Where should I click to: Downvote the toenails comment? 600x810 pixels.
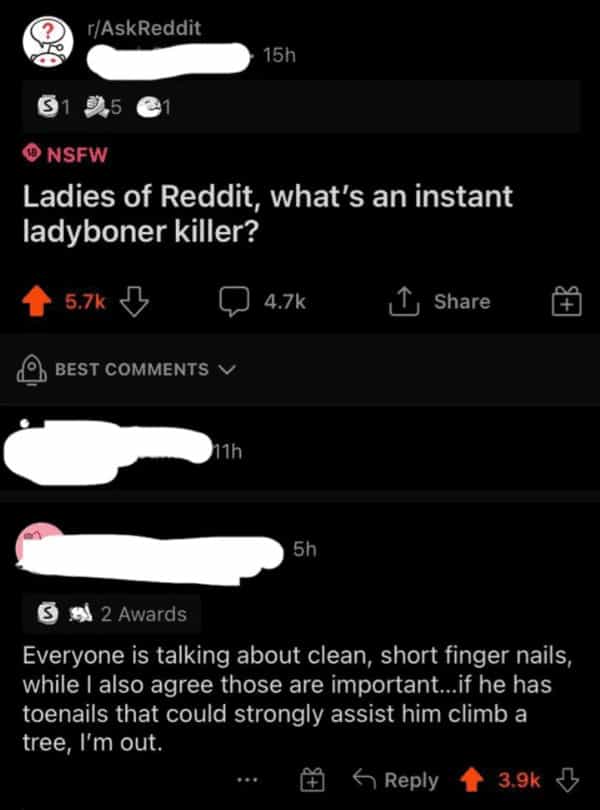click(567, 780)
